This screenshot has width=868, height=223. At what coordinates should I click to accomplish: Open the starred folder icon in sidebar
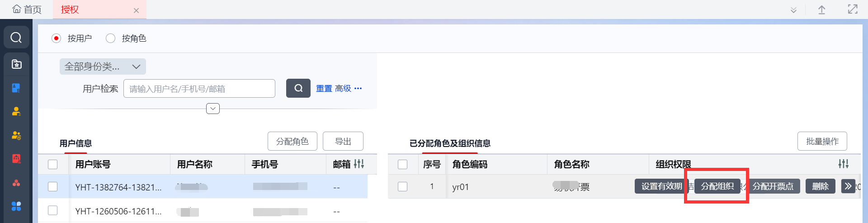(16, 64)
